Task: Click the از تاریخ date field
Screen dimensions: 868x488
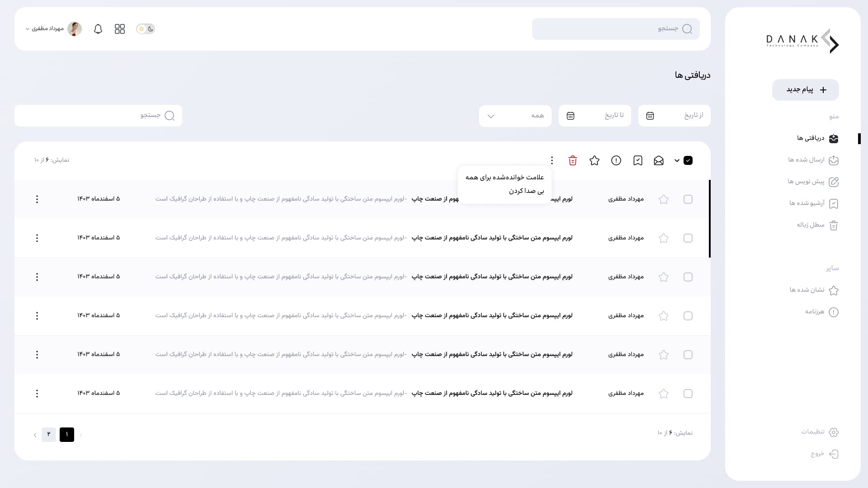Action: (674, 116)
